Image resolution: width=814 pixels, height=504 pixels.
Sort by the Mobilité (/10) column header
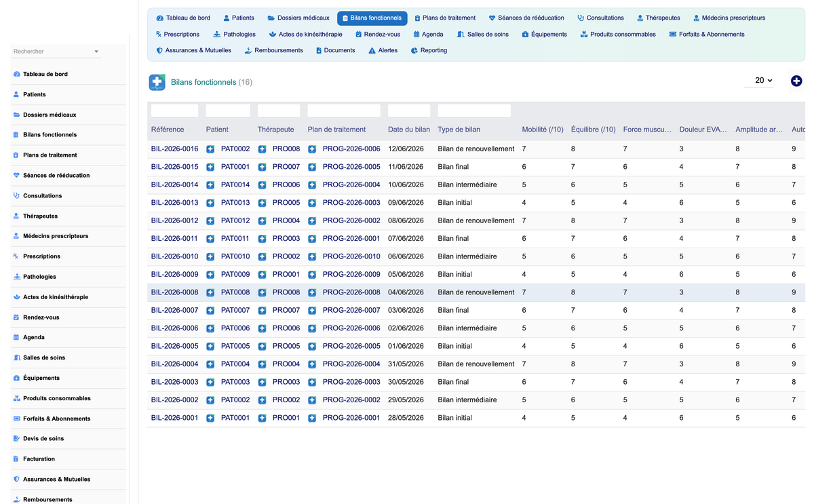(x=543, y=130)
